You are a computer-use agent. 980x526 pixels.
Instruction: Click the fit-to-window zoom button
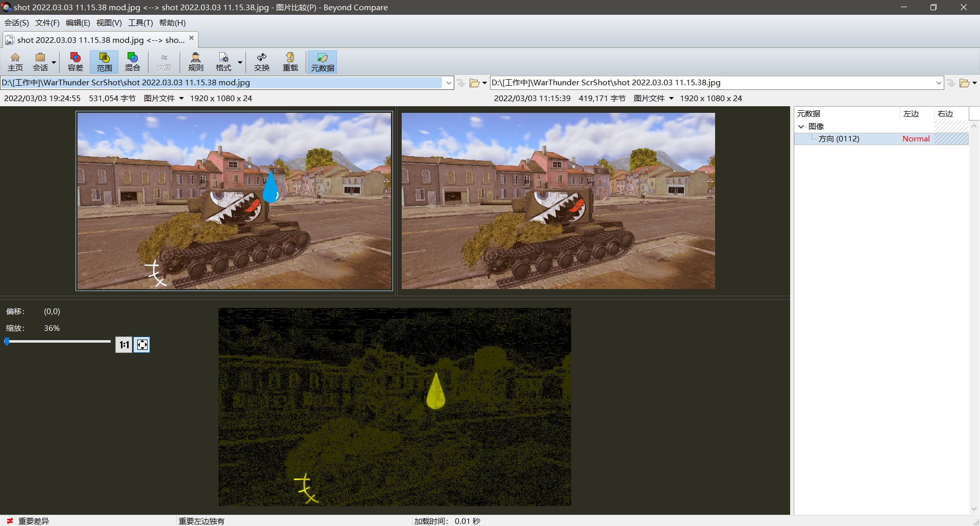coord(142,345)
